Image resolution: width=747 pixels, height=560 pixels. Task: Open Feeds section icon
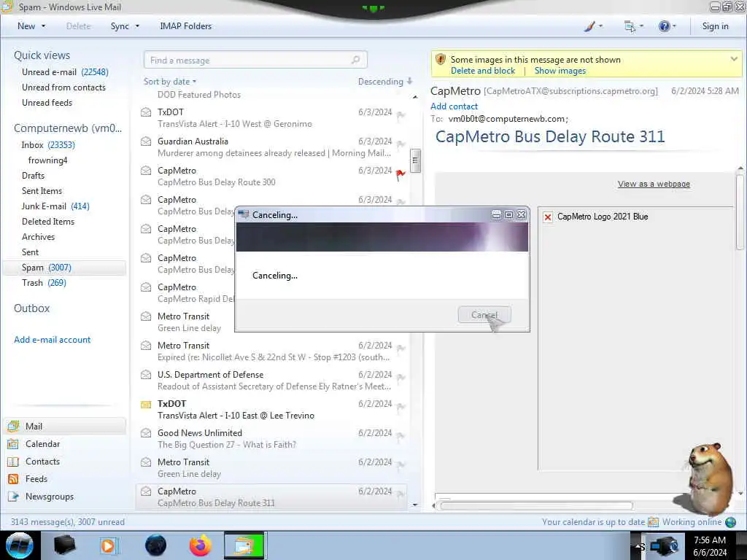click(13, 479)
